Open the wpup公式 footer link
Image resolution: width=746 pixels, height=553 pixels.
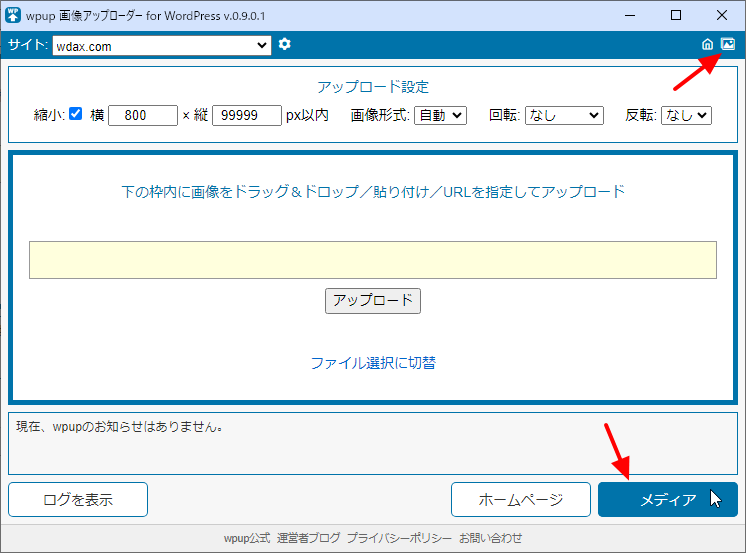(246, 538)
